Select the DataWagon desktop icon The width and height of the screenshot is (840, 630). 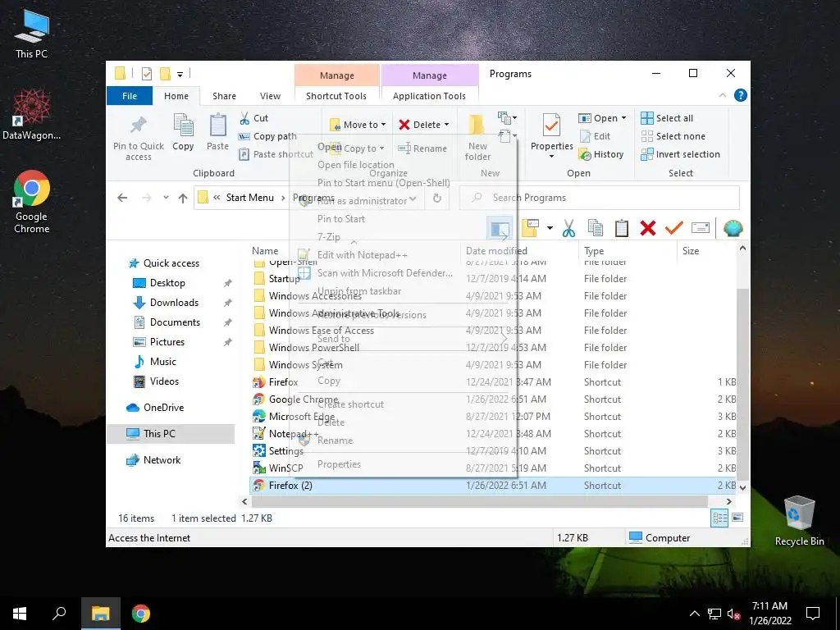pyautogui.click(x=32, y=114)
